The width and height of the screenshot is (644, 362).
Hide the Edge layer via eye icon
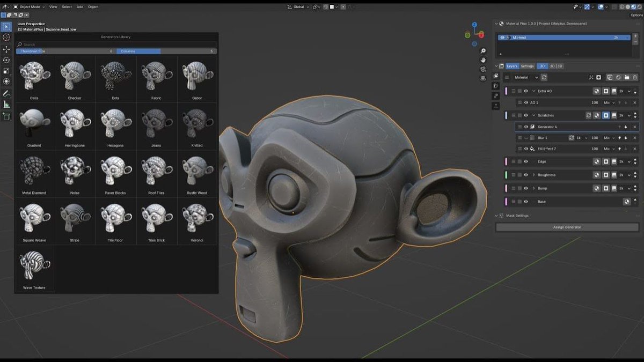526,161
